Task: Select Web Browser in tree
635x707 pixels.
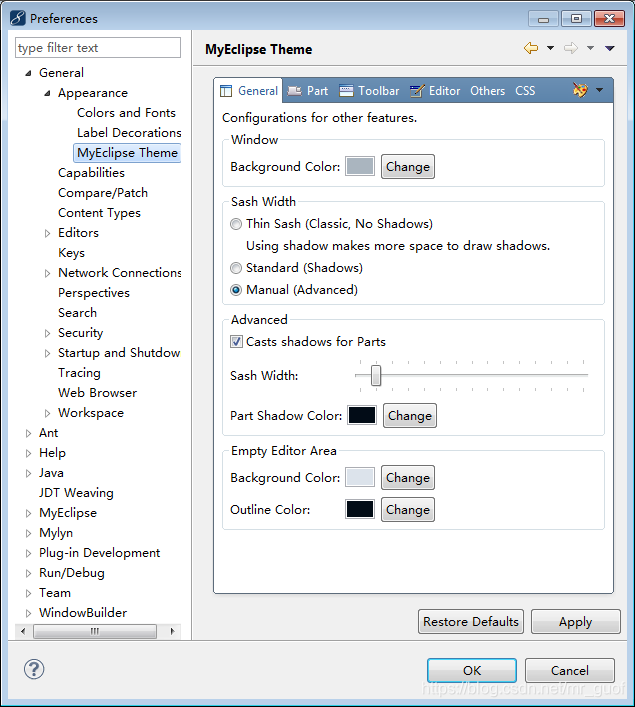Action: pos(97,393)
